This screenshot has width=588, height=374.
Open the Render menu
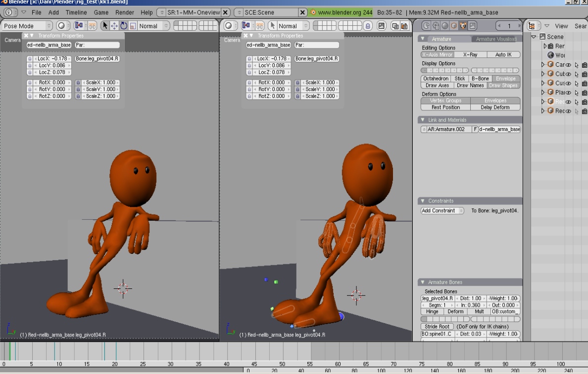[125, 12]
